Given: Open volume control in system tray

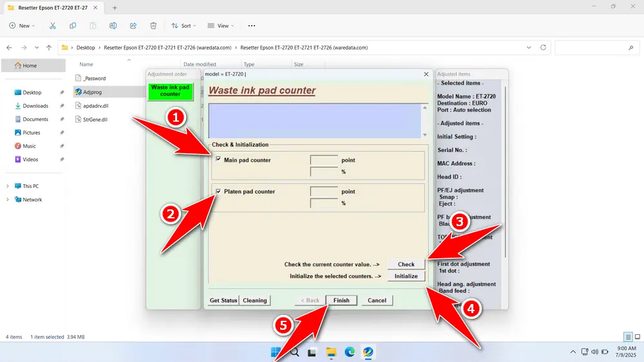Looking at the screenshot, I should pos(594,352).
